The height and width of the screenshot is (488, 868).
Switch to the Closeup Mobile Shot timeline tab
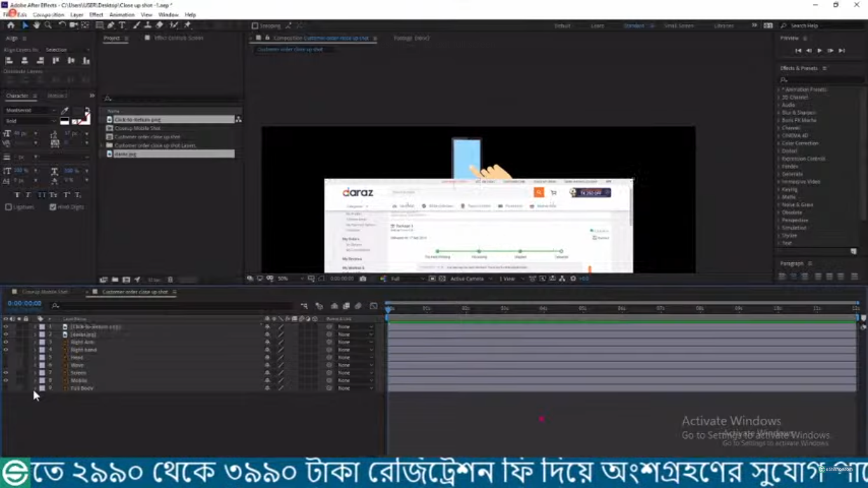point(44,292)
